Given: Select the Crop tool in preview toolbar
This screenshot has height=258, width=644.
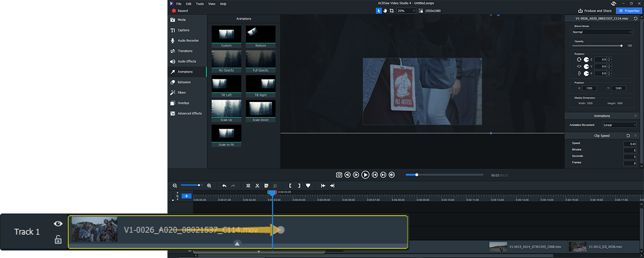Looking at the screenshot, I should click(x=392, y=11).
